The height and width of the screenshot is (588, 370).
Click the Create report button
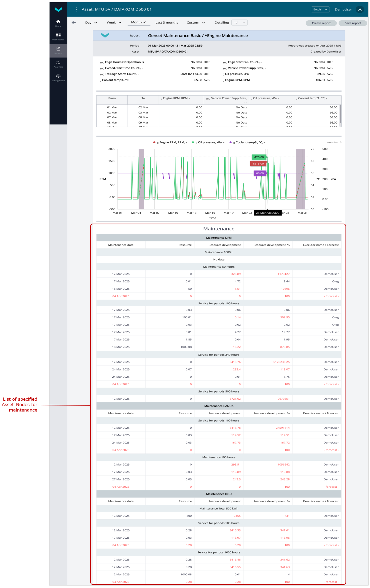(321, 23)
